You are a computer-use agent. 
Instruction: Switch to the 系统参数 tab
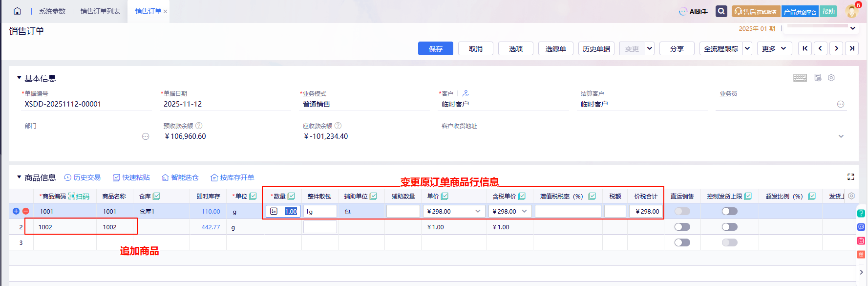[52, 11]
